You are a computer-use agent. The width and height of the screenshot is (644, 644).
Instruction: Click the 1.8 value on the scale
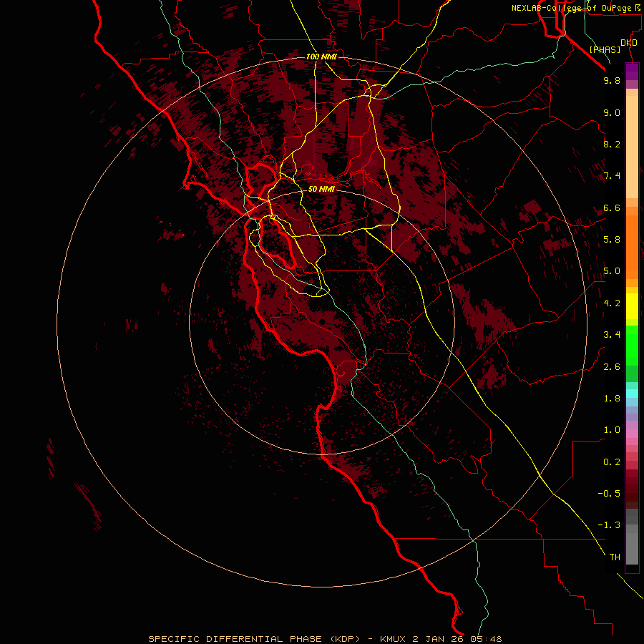pos(612,399)
